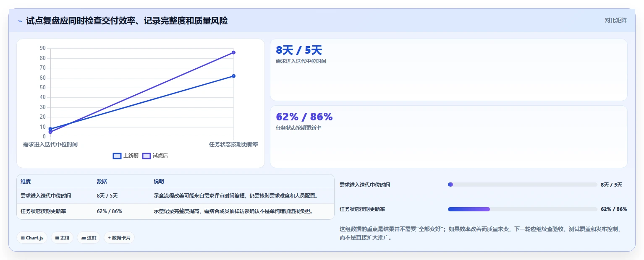Click the 试点后 purple legend swatch

click(147, 156)
